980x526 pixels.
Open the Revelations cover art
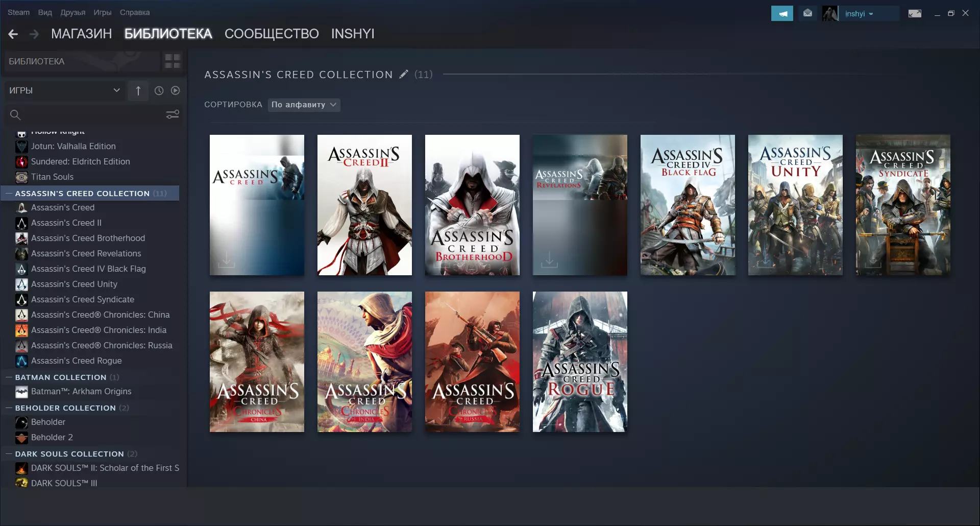coord(580,205)
